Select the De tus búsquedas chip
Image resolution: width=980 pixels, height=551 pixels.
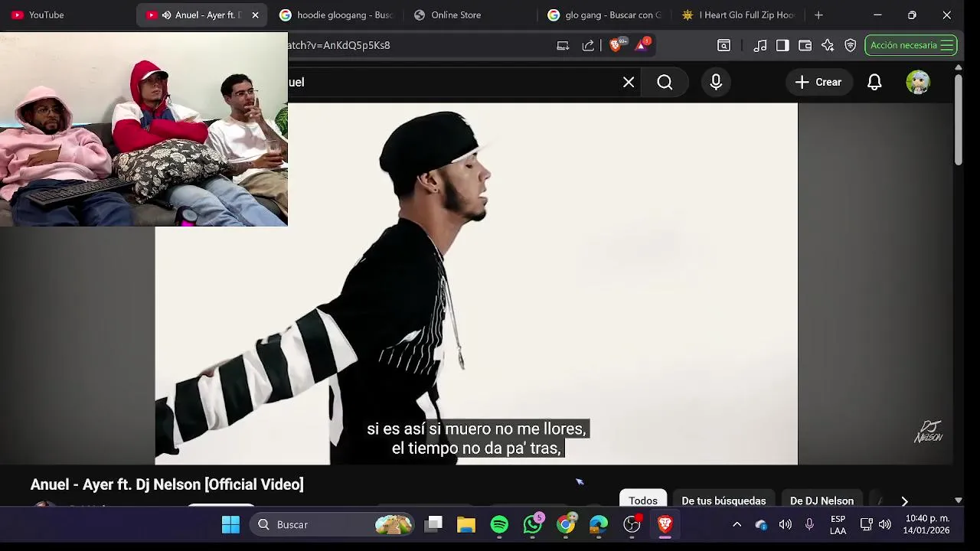coord(724,500)
